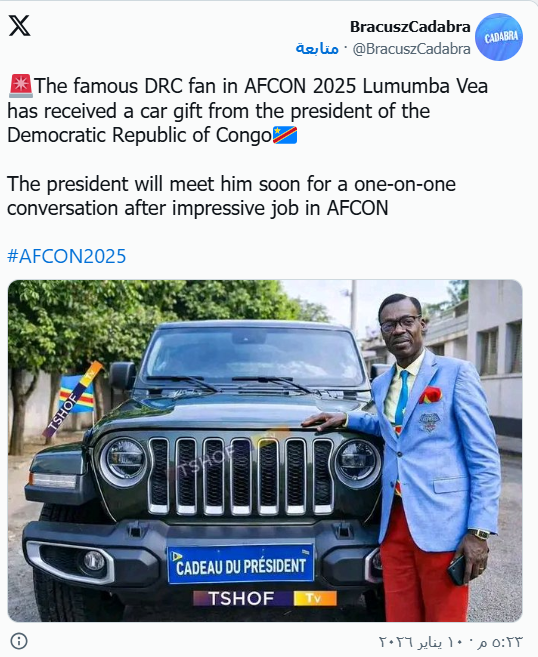Click the jeep's left round headlight
Viewport: 538px width, 657px height.
point(124,459)
